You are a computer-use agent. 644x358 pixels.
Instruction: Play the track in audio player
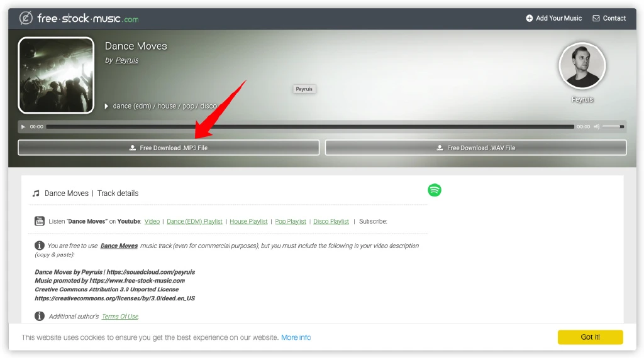pyautogui.click(x=23, y=127)
